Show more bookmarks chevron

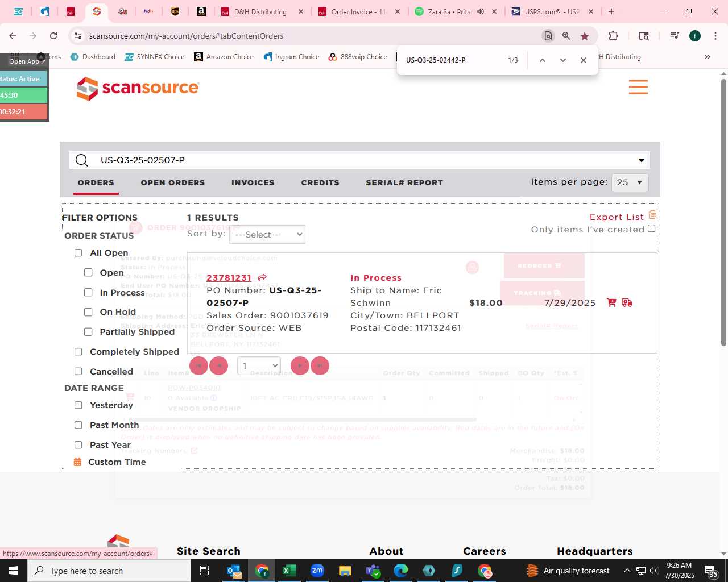[708, 57]
